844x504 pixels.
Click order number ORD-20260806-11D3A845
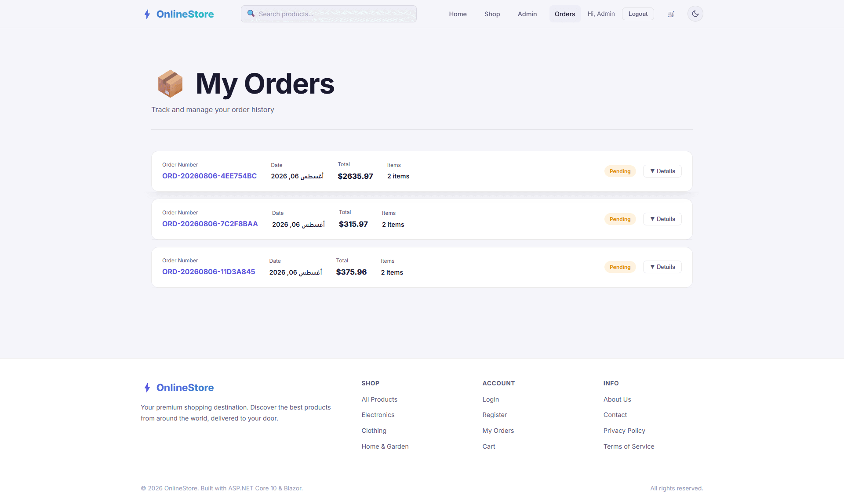(x=208, y=272)
